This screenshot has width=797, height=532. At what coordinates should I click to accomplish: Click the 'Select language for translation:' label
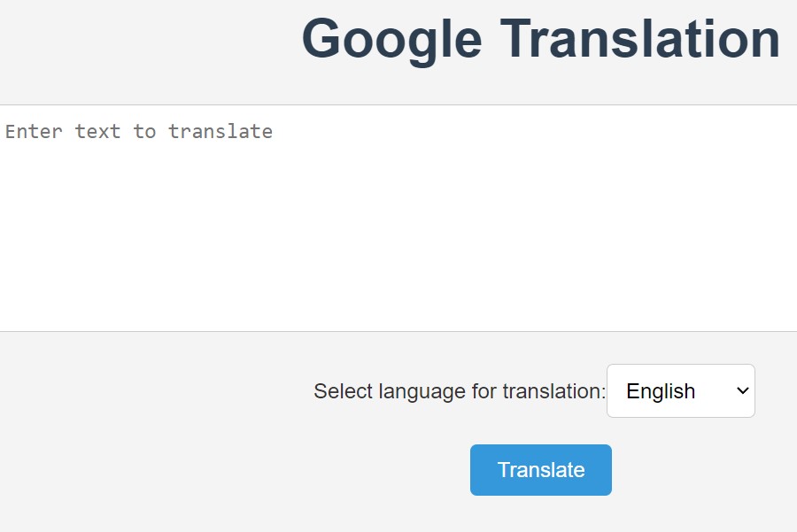pos(460,391)
